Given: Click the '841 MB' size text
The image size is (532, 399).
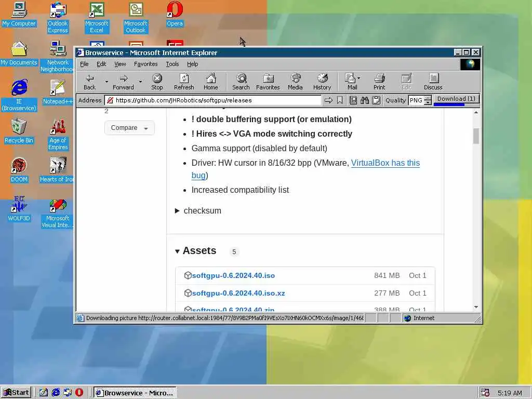Looking at the screenshot, I should coord(387,275).
